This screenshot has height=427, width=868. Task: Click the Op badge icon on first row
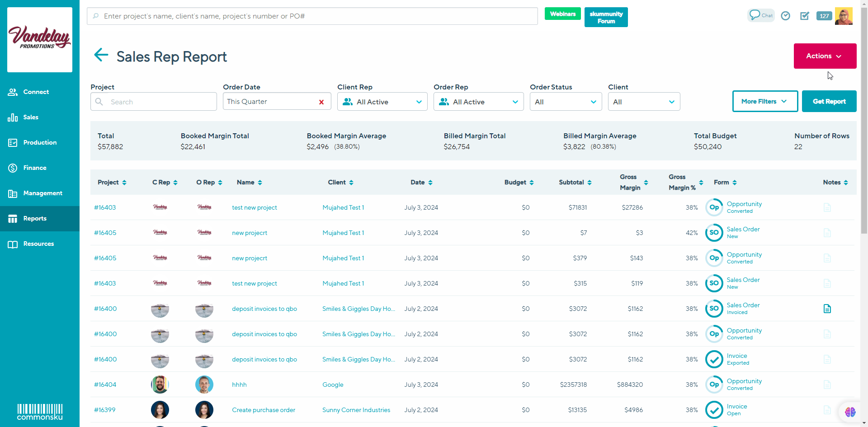pos(714,207)
